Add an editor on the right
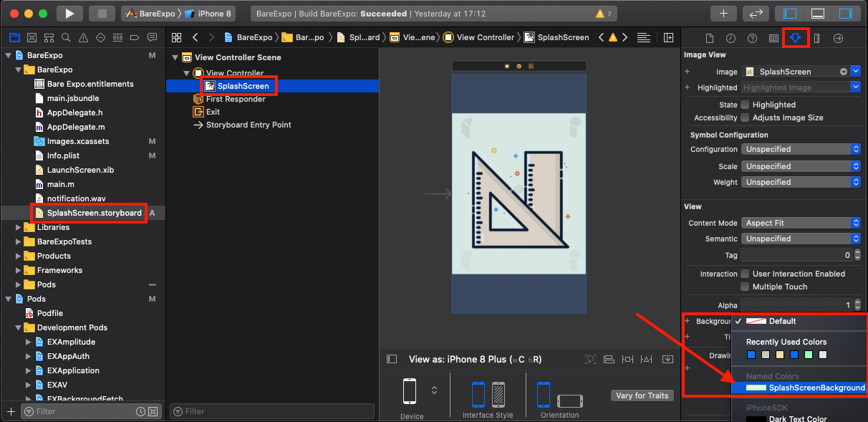Image resolution: width=868 pixels, height=422 pixels. pos(668,37)
